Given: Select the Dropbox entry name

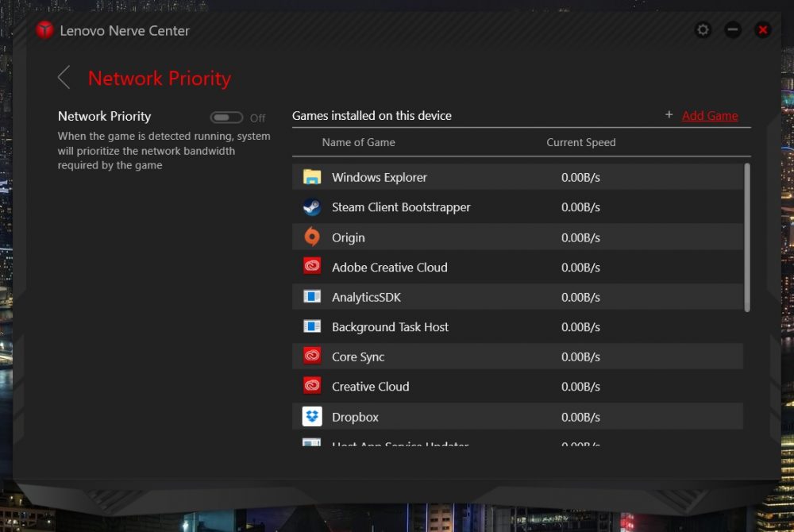Looking at the screenshot, I should click(355, 417).
